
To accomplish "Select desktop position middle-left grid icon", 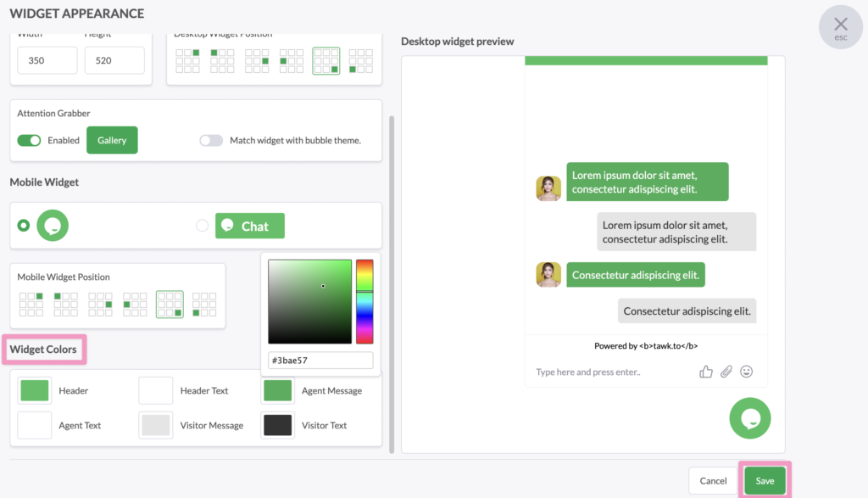I will pyautogui.click(x=292, y=61).
